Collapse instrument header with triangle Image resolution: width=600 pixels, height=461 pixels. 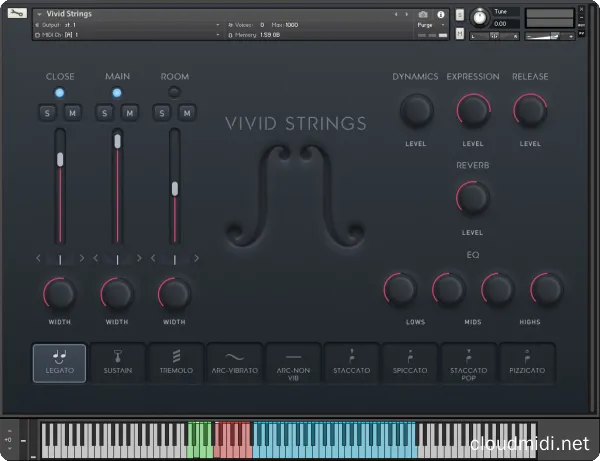(x=39, y=14)
